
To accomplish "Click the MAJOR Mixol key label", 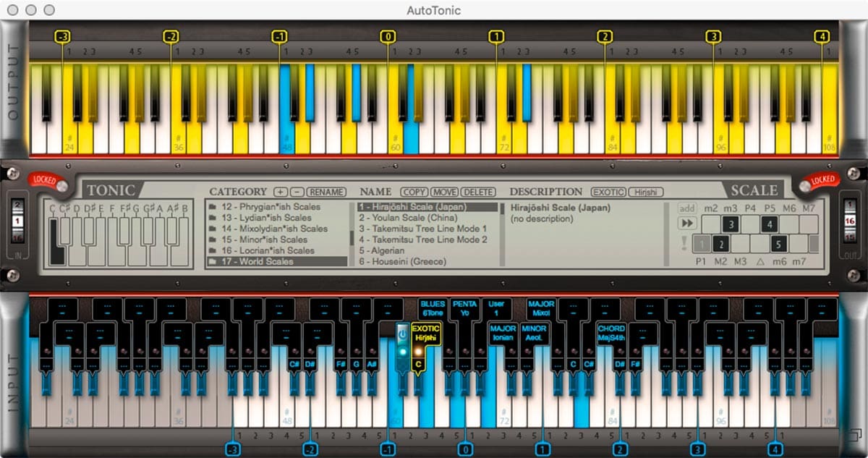I will pos(541,309).
